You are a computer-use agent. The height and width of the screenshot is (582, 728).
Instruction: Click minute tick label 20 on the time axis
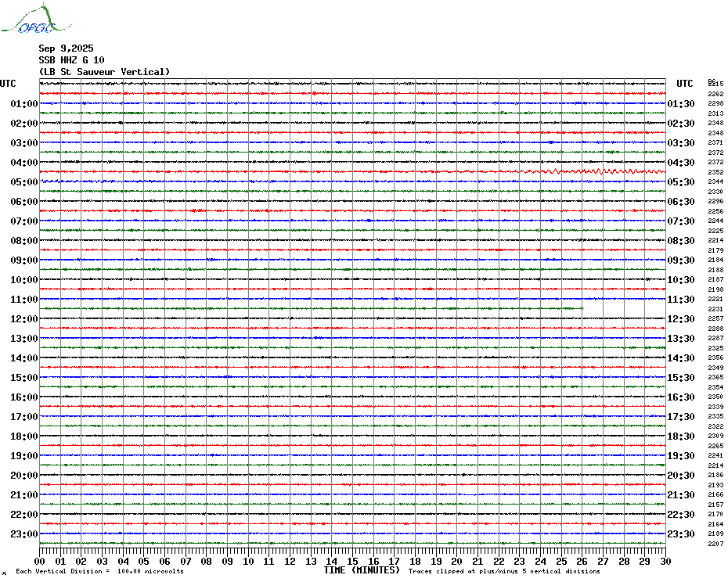pyautogui.click(x=457, y=561)
